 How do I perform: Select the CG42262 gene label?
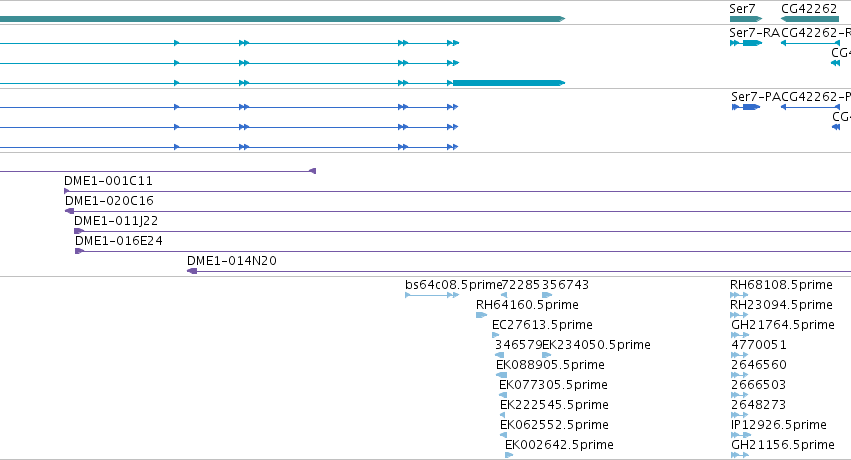[x=809, y=9]
